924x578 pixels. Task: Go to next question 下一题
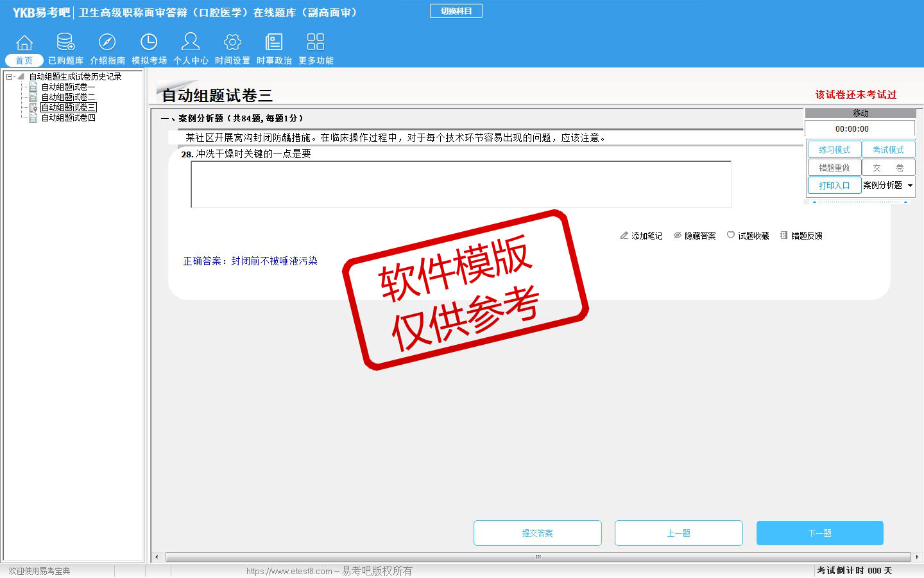(x=819, y=533)
